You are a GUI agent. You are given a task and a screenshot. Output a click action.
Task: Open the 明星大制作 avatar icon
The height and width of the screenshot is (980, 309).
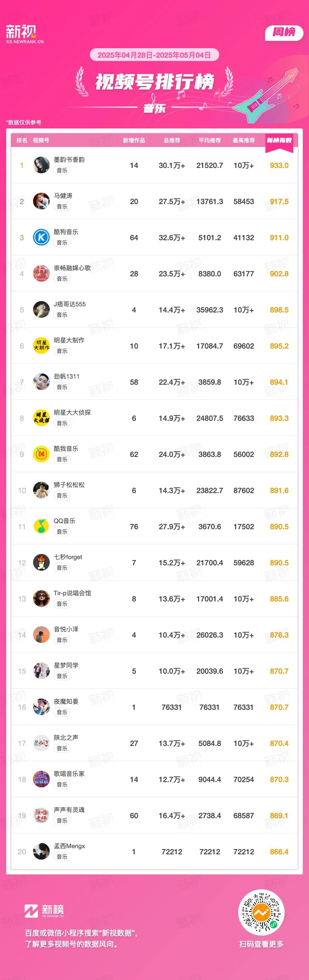click(41, 346)
